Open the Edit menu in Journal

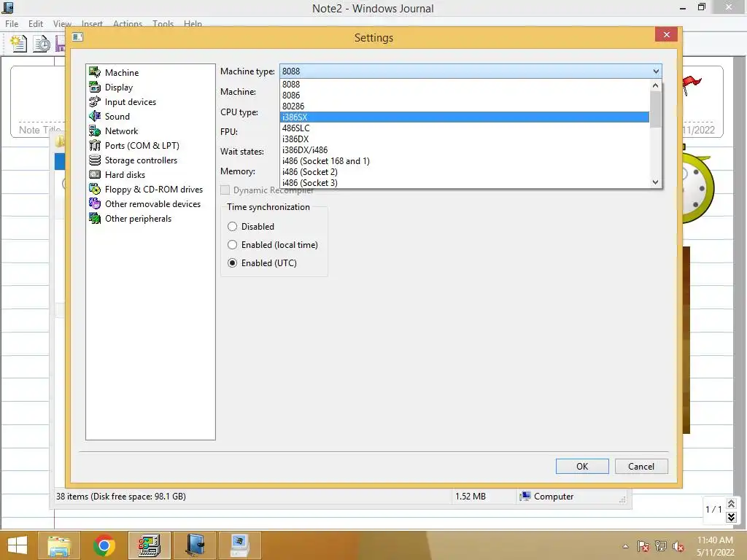(x=36, y=24)
